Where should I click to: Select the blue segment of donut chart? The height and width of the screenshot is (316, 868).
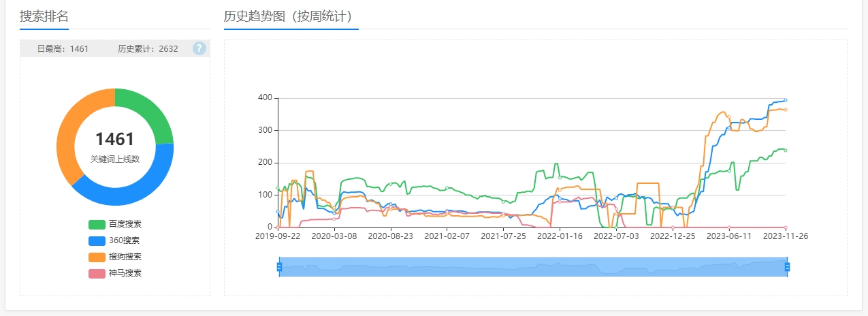point(129,193)
